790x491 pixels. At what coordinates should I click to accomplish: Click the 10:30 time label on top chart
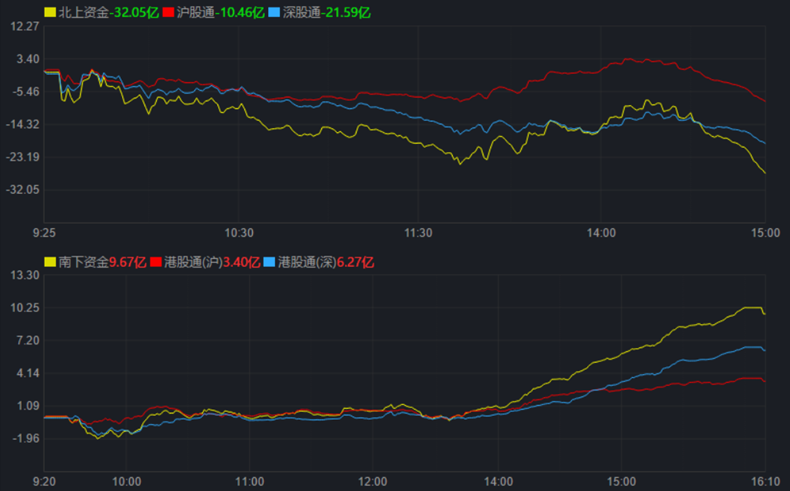240,232
